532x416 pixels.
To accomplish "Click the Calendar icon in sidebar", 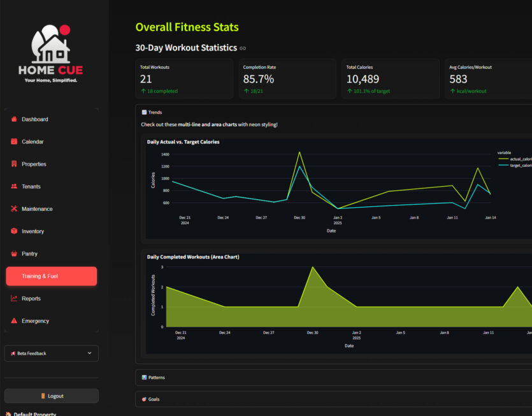I will pyautogui.click(x=14, y=141).
